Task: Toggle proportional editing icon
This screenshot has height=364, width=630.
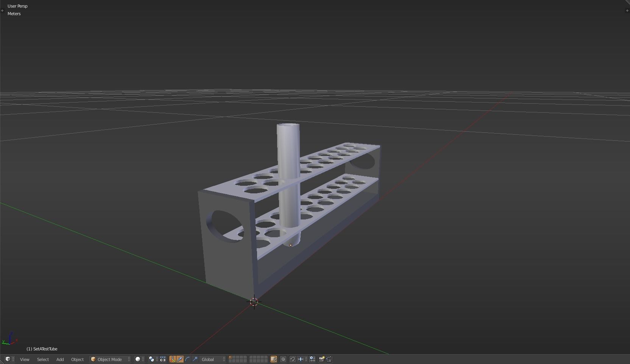Action: [x=283, y=359]
